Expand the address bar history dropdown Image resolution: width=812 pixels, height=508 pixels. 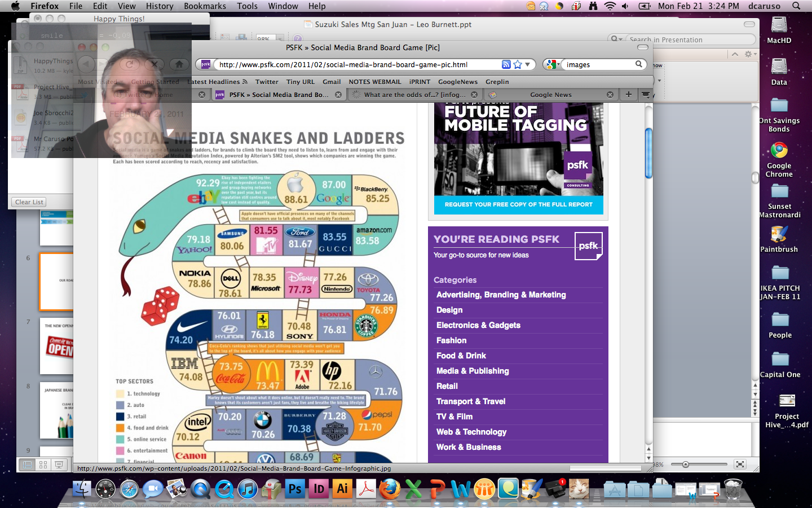pos(528,64)
